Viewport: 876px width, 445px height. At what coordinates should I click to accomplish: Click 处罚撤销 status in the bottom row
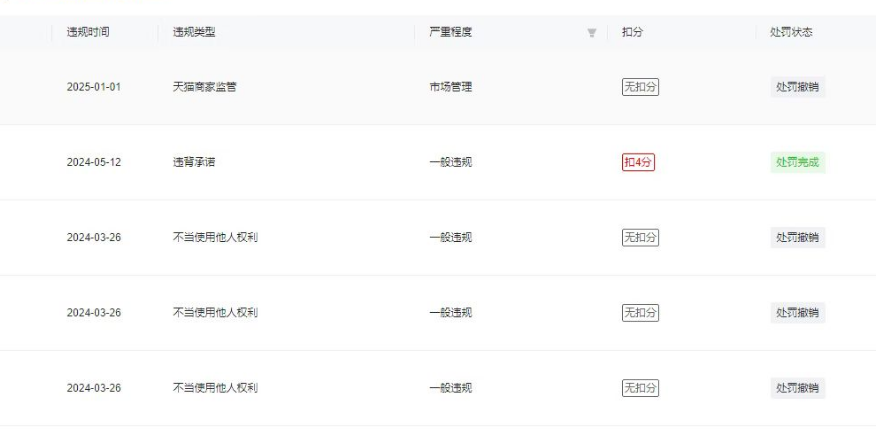tap(798, 388)
